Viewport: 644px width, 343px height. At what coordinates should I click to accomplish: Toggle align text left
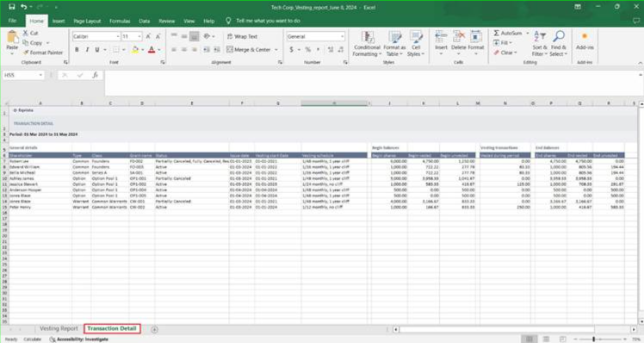tap(174, 50)
